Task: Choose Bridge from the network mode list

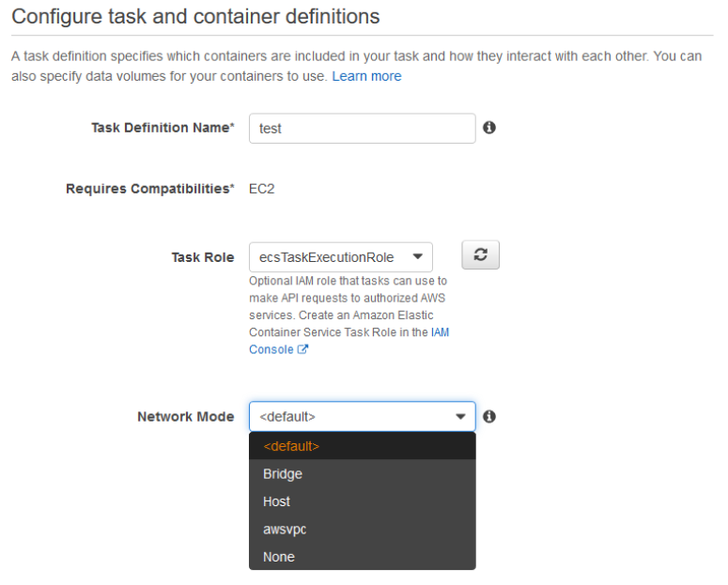Action: click(x=362, y=474)
